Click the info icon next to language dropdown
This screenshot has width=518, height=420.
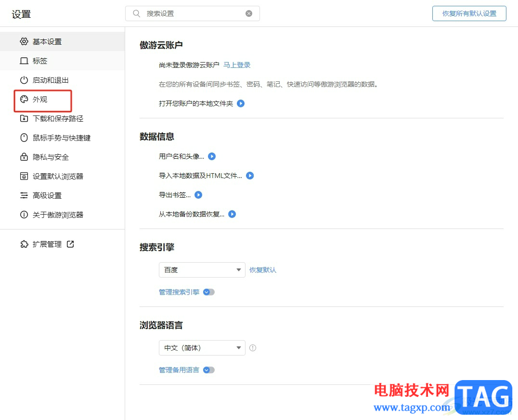pyautogui.click(x=253, y=347)
